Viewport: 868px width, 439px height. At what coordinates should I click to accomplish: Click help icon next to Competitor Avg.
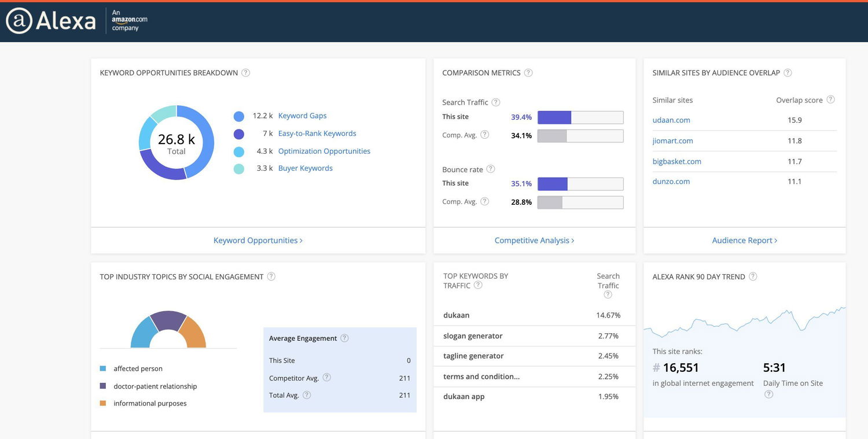coord(327,377)
